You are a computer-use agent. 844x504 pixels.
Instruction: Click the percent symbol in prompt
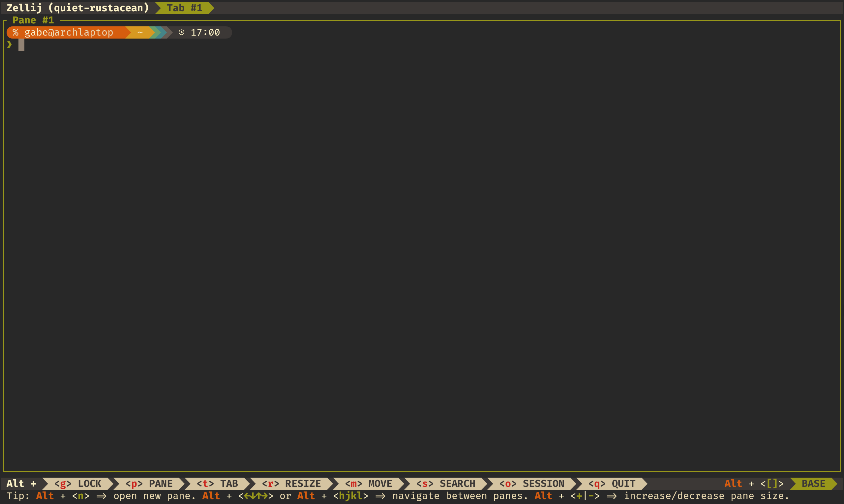15,32
